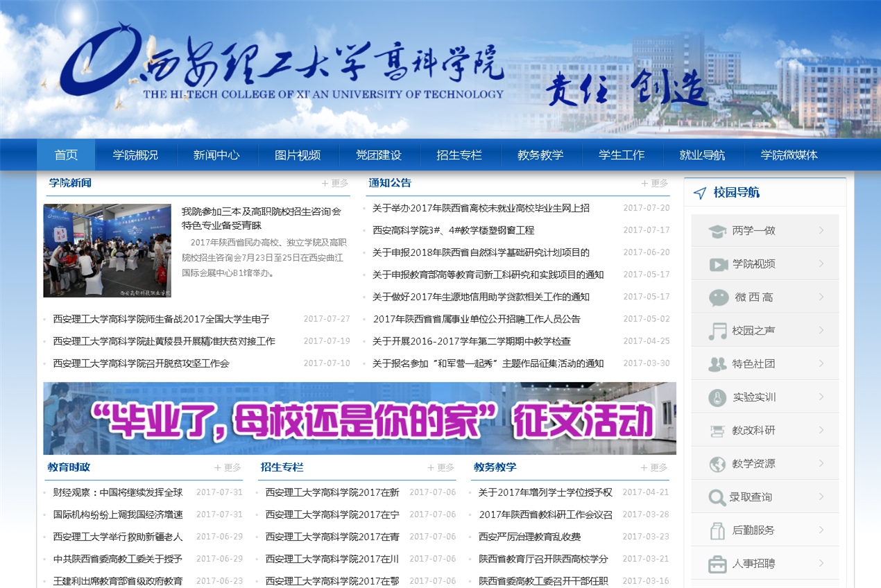Click the magnifier icon beside 录取查询
This screenshot has height=588, width=881.
tap(717, 497)
